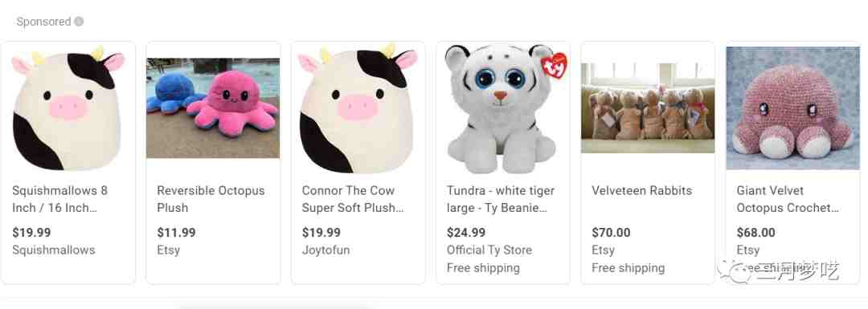Open the Squishmallows cow plush image
This screenshot has width=868, height=309.
68,108
